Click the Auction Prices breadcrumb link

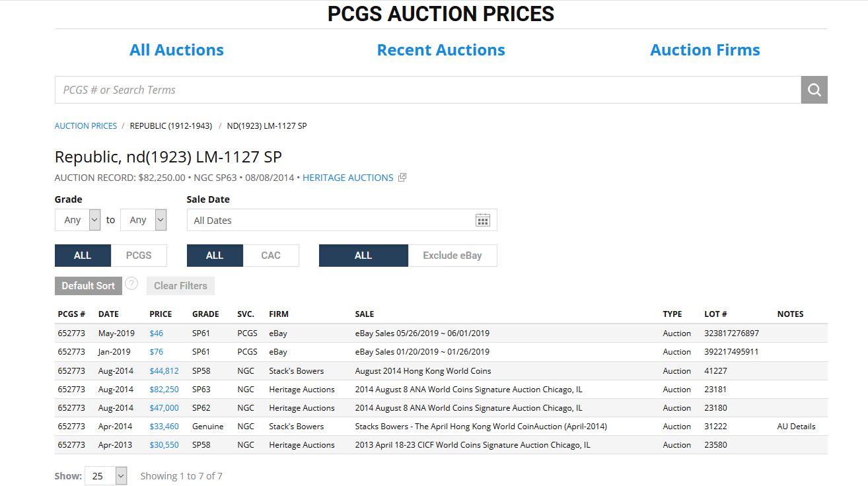coord(86,125)
